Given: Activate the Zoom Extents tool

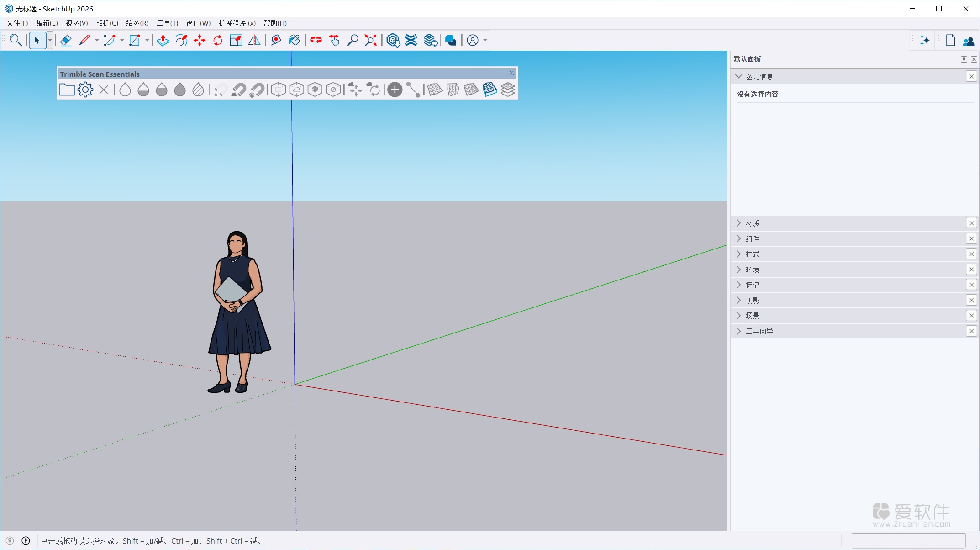Looking at the screenshot, I should (x=370, y=40).
